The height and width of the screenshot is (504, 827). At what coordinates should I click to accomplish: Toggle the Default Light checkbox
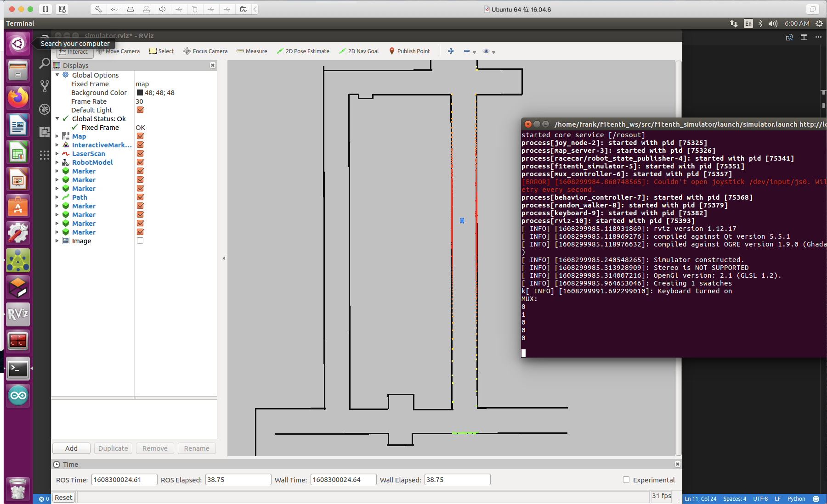click(x=140, y=110)
